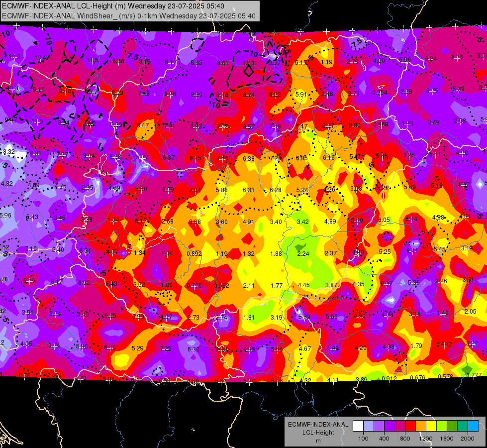Click the lime green legend swatch
This screenshot has width=487, height=448.
pos(442,426)
